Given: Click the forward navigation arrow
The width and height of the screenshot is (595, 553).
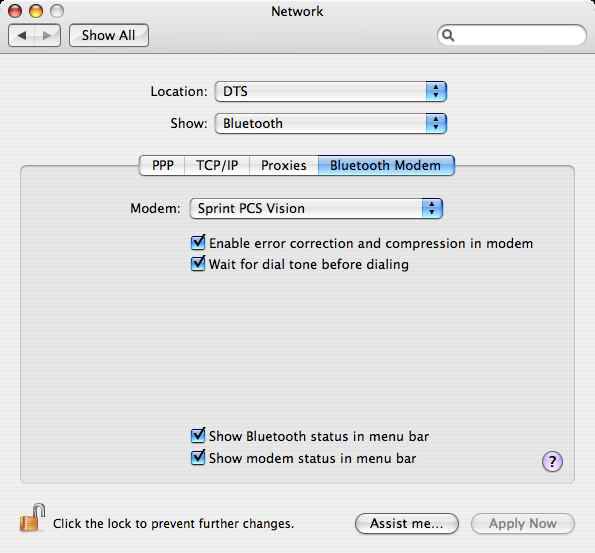Looking at the screenshot, I should [x=47, y=36].
